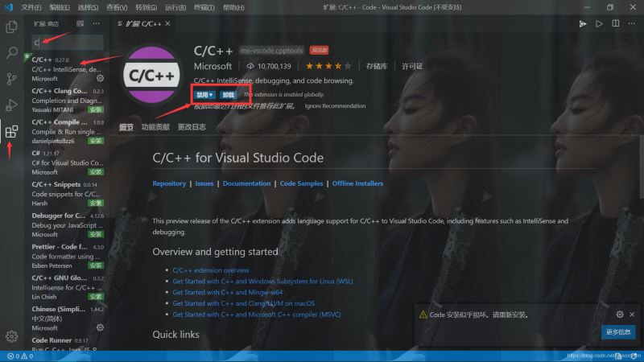Open the 许可证 license link

(412, 66)
